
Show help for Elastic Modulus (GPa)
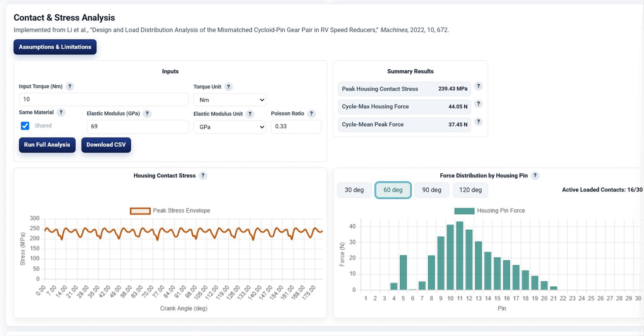click(x=147, y=114)
